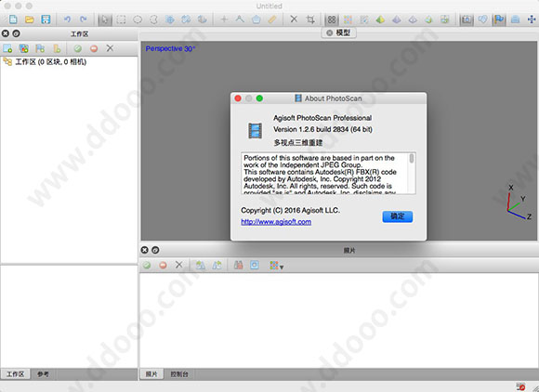Pick the Draw Polyline tool
The image size is (539, 392).
240,20
